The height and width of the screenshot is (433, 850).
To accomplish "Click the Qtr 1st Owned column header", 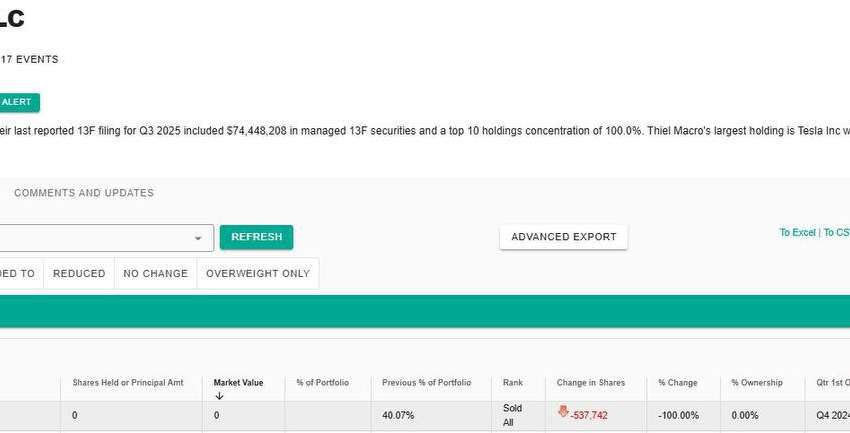I will [x=832, y=383].
